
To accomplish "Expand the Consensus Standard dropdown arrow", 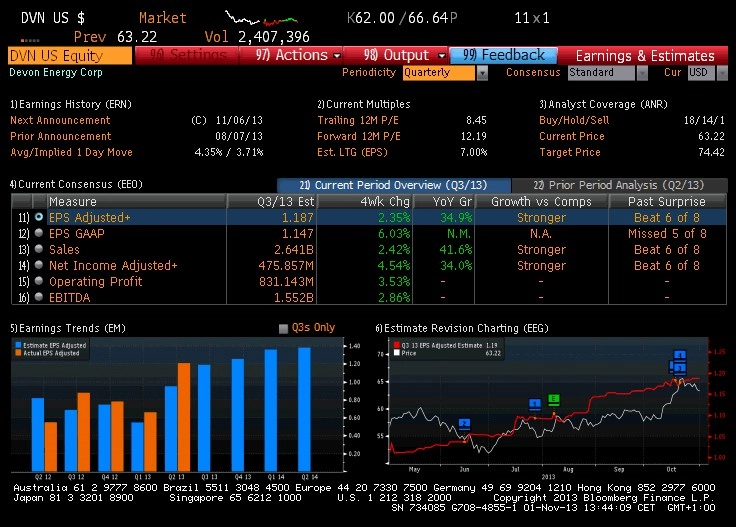I will point(642,73).
